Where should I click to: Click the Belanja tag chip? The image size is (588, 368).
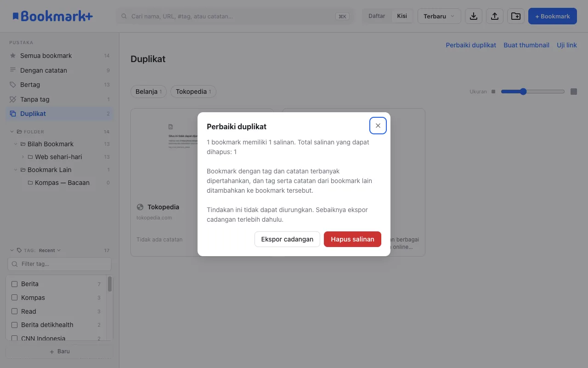(x=148, y=92)
